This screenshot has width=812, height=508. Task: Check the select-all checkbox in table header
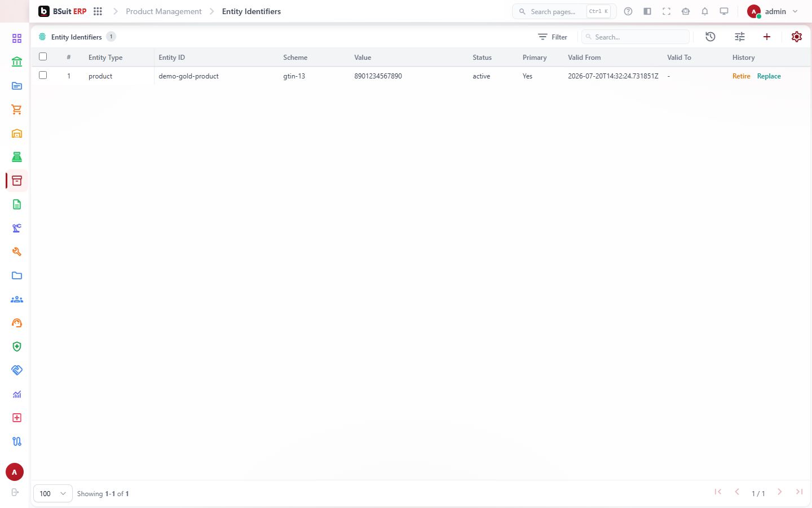click(x=43, y=56)
